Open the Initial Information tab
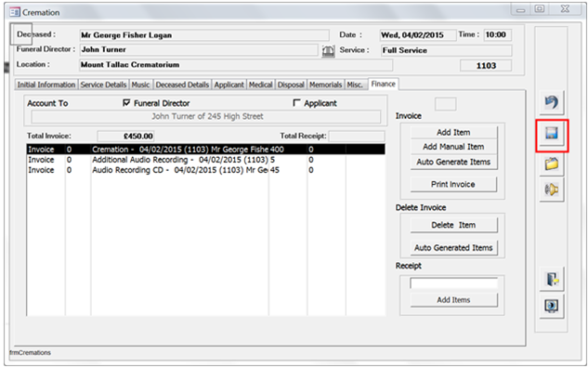This screenshot has width=588, height=367. 46,85
